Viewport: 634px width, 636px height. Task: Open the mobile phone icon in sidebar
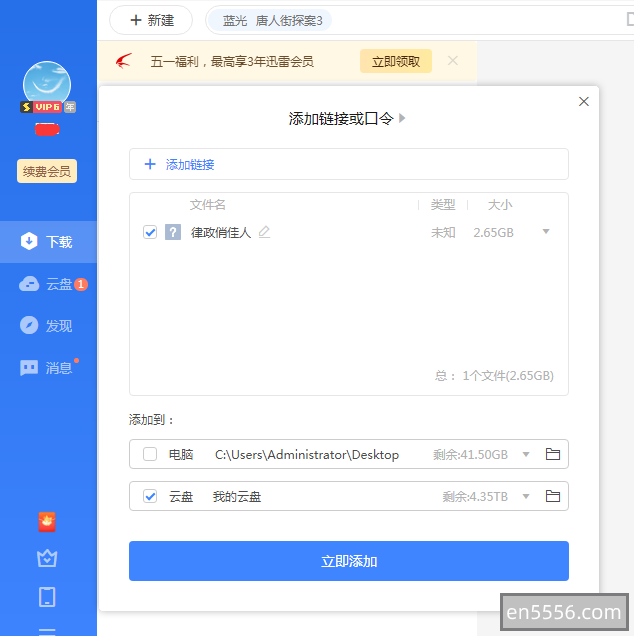click(x=47, y=597)
